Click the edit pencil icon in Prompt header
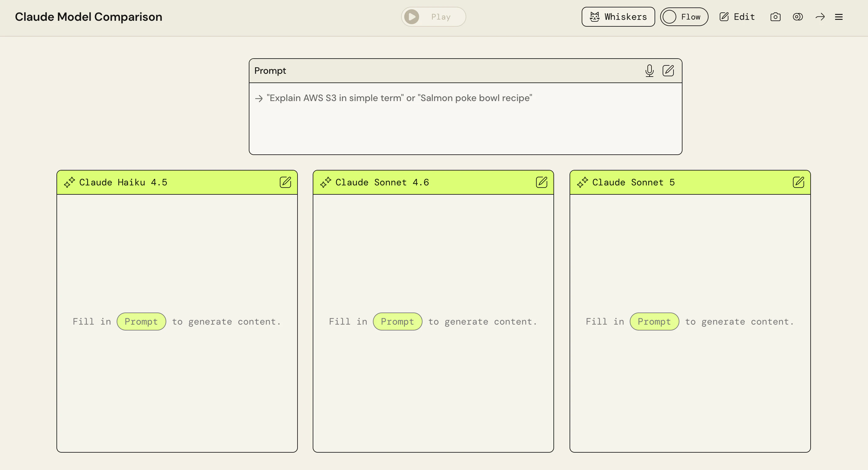The image size is (868, 470). pos(668,71)
